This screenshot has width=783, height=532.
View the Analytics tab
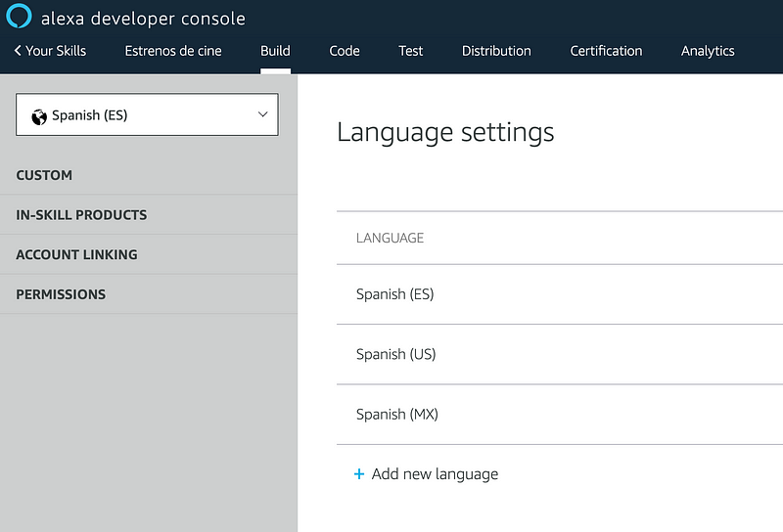(x=708, y=51)
